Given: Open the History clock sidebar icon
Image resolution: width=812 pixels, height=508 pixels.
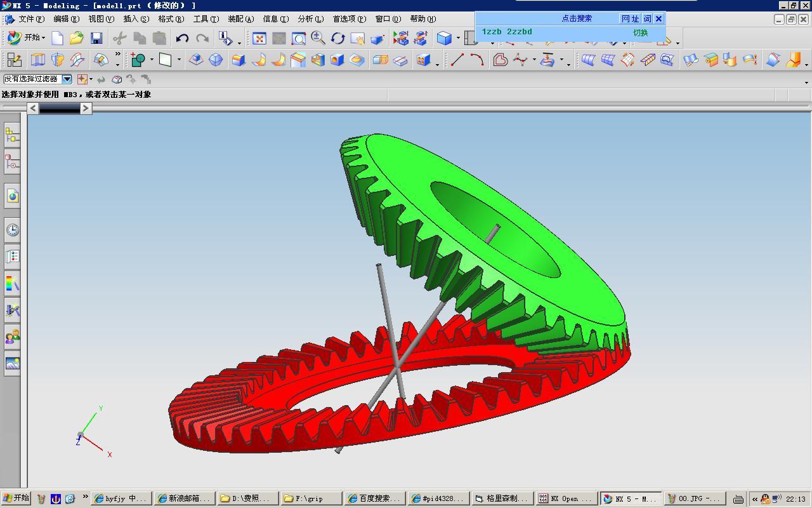Looking at the screenshot, I should [12, 230].
